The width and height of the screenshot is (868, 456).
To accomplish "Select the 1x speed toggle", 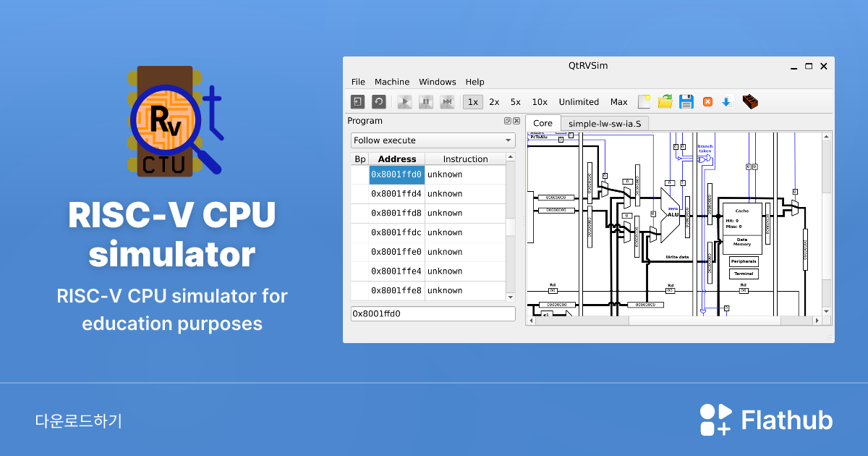I will [x=473, y=102].
